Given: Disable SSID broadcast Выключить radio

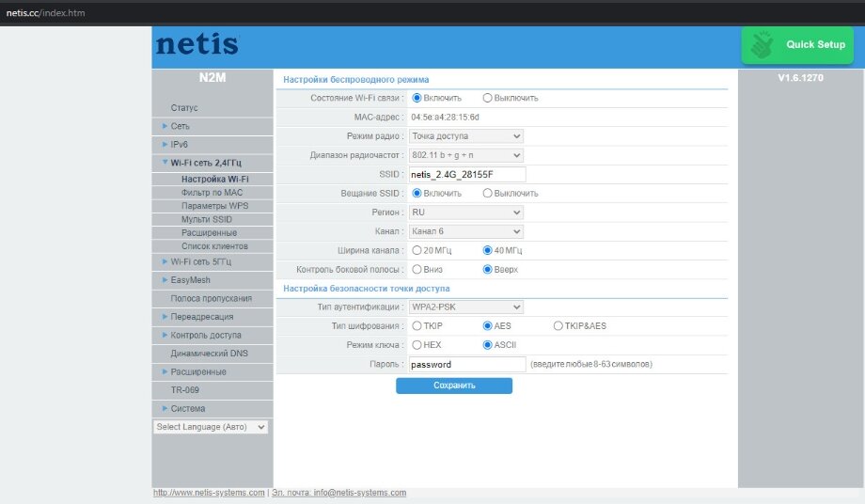Looking at the screenshot, I should pyautogui.click(x=487, y=194).
